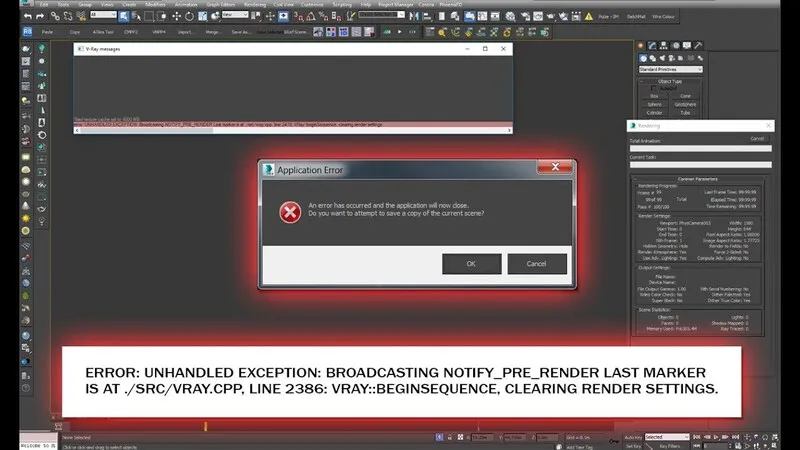
Task: Choose the Rectangular Selection Region tool
Action: click(149, 16)
